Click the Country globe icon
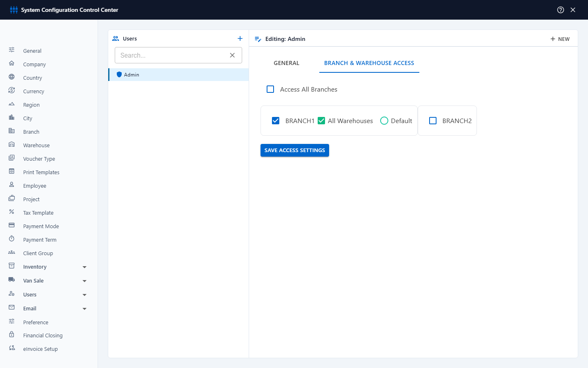The height and width of the screenshot is (368, 588). point(12,77)
